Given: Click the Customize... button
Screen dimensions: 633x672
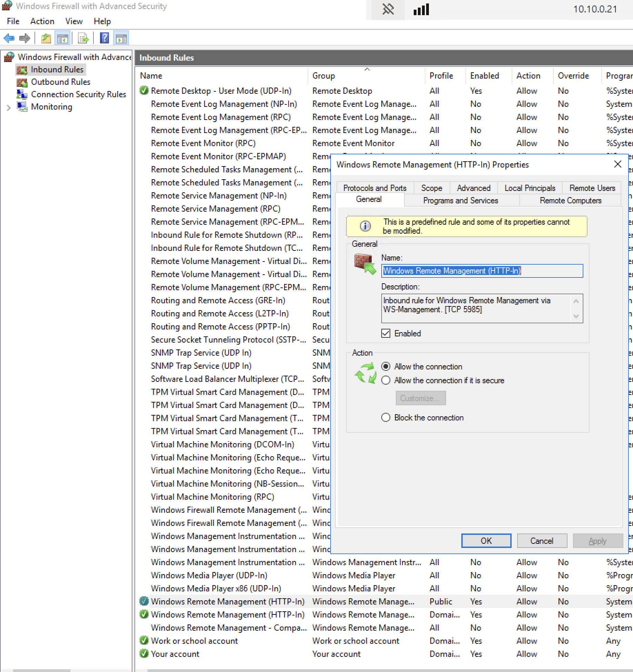Looking at the screenshot, I should 421,398.
